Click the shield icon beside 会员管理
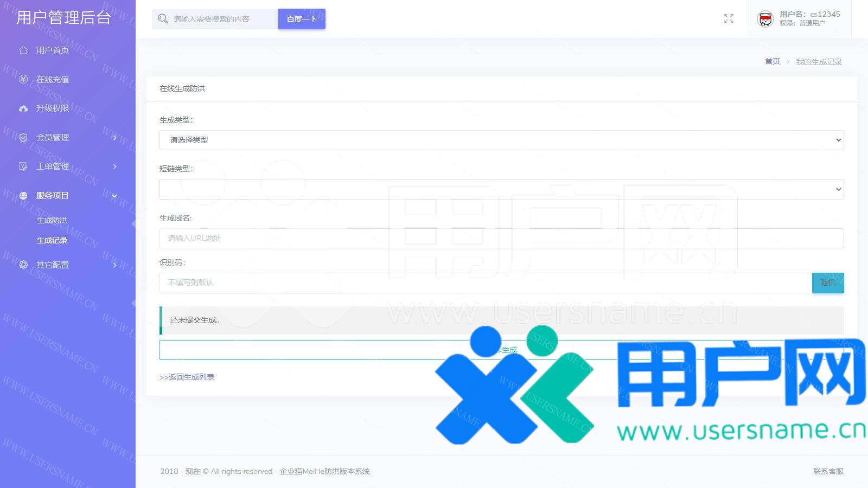This screenshot has height=488, width=868. tap(23, 138)
